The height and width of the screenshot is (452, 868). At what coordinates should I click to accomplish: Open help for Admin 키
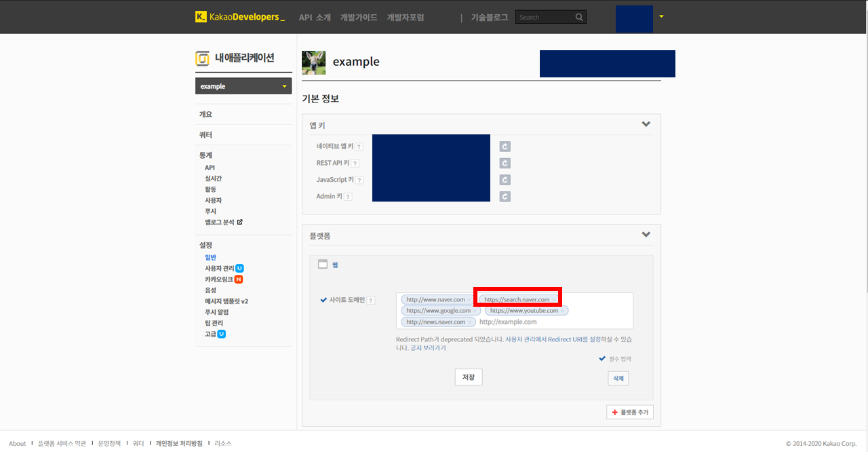click(x=348, y=197)
